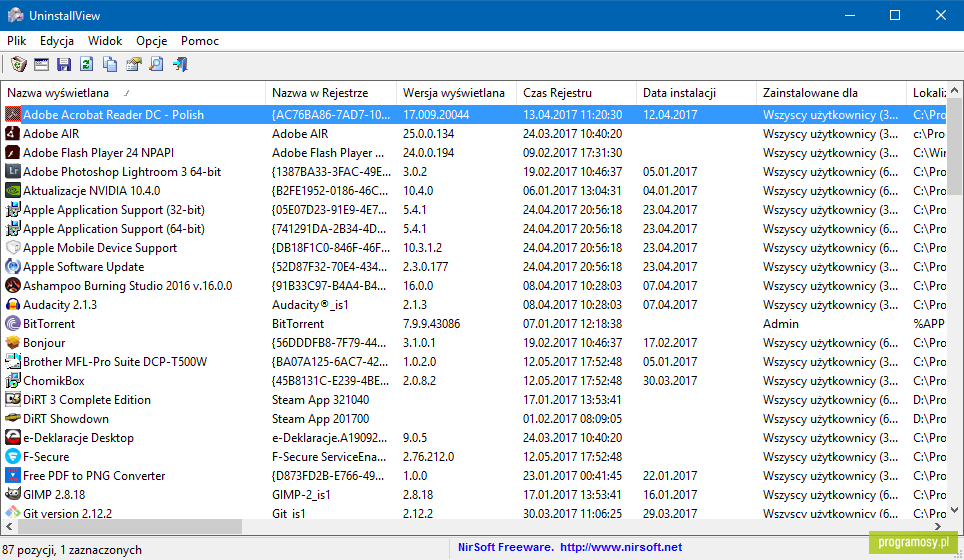Open the Widok menu
This screenshot has width=964, height=560.
105,41
